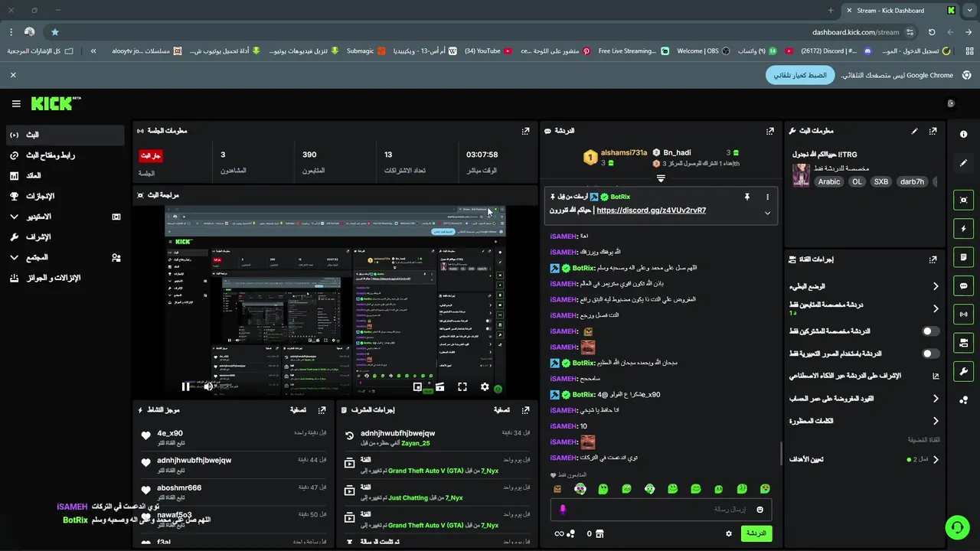Image resolution: width=980 pixels, height=551 pixels.
Task: Toggle the moderator log icon in the right toolbar
Action: tap(963, 257)
